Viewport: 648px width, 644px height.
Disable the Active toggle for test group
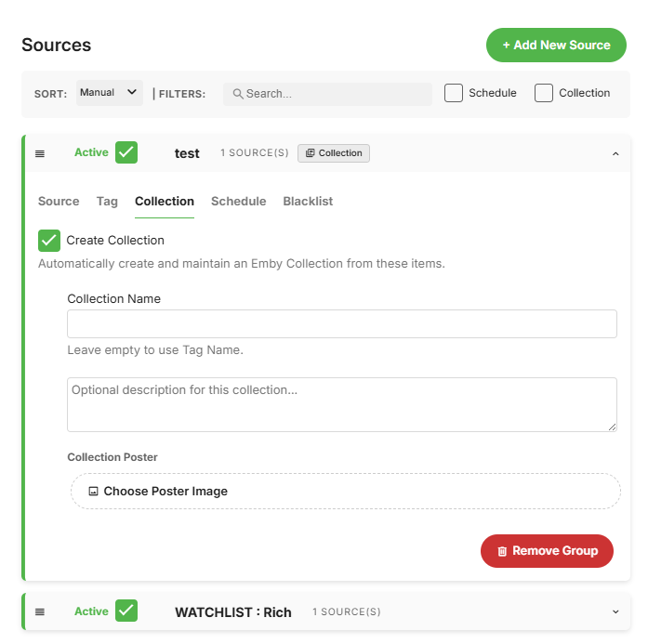click(x=126, y=152)
